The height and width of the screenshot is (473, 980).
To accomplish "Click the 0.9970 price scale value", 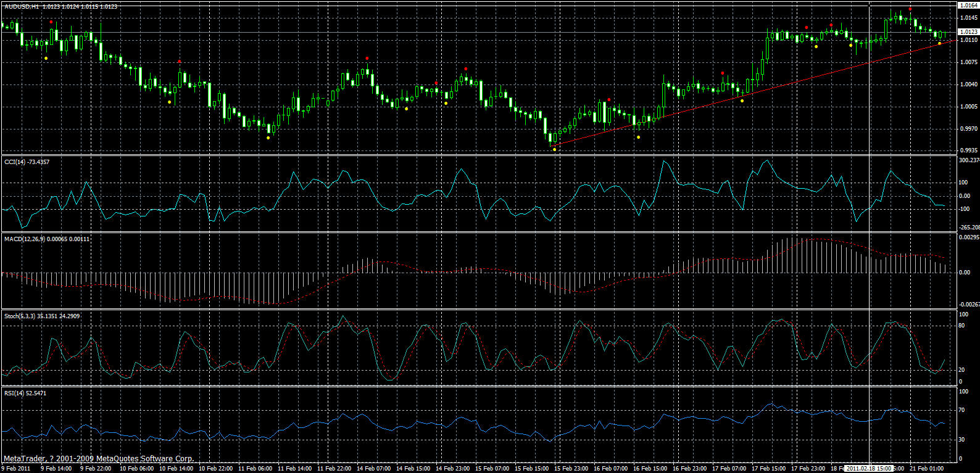I will tap(968, 129).
